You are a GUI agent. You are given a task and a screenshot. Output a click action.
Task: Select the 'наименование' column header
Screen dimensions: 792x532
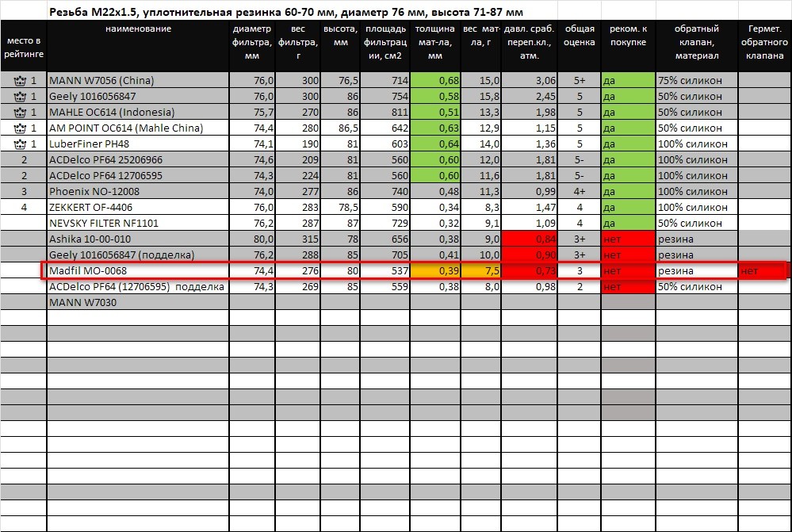click(x=137, y=29)
